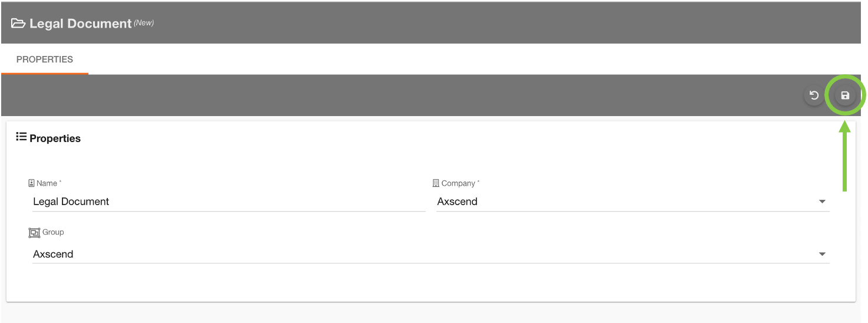The image size is (868, 323).
Task: Click the Name field label text
Action: [x=47, y=183]
